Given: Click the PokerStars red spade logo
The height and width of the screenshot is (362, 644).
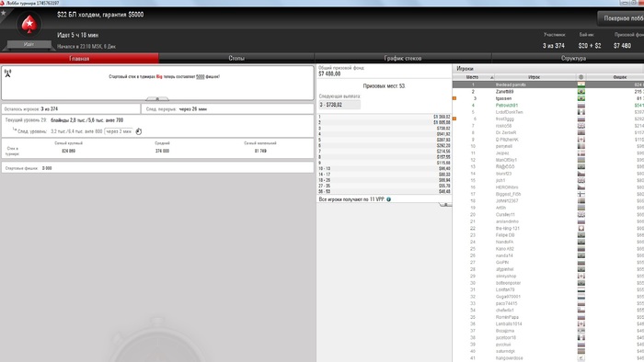Looking at the screenshot, I should (29, 25).
